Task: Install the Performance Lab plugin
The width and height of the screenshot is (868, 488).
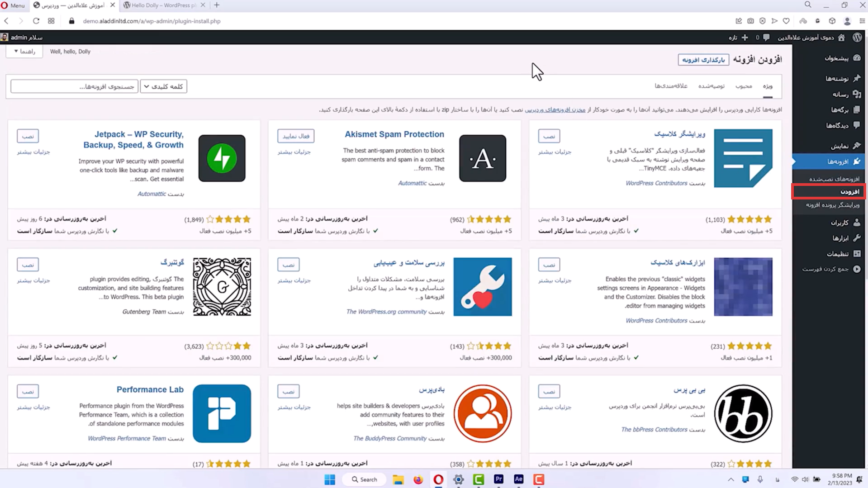Action: click(x=28, y=391)
